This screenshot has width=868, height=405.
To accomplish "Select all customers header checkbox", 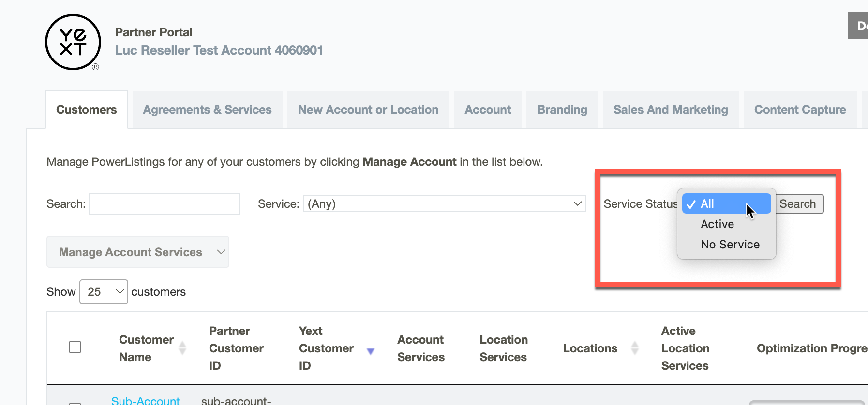I will (x=75, y=347).
